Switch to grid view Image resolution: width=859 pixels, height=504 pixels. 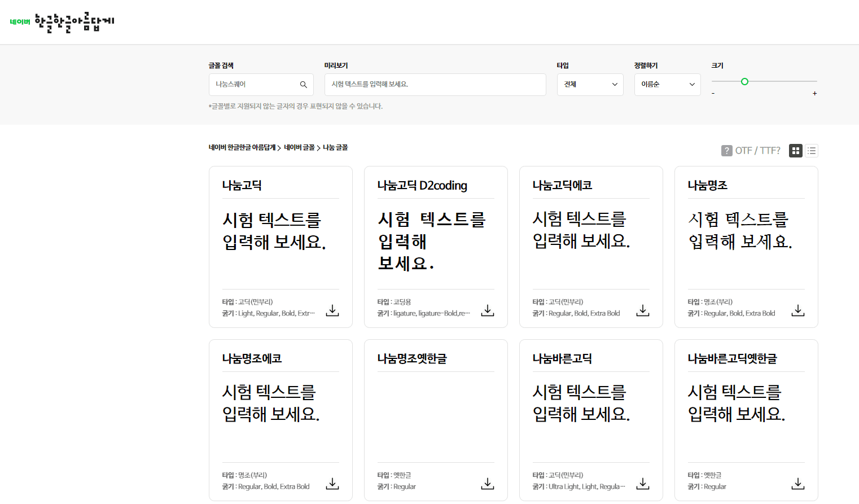[796, 151]
